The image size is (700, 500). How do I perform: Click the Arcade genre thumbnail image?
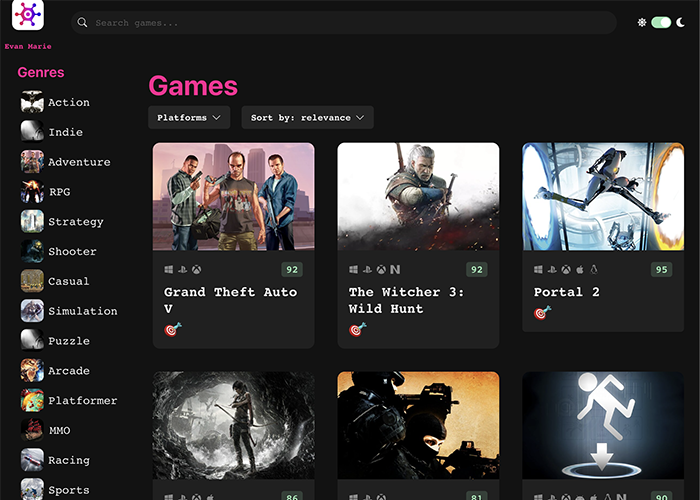[x=32, y=371]
